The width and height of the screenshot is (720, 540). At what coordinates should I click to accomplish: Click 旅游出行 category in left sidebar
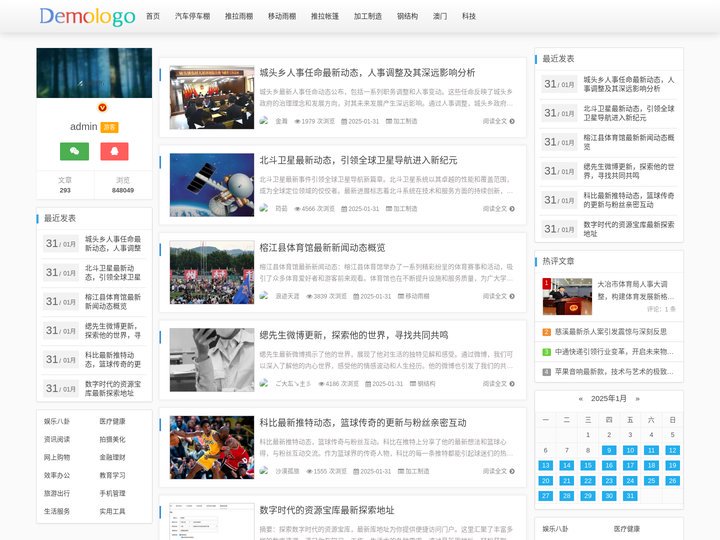click(57, 493)
